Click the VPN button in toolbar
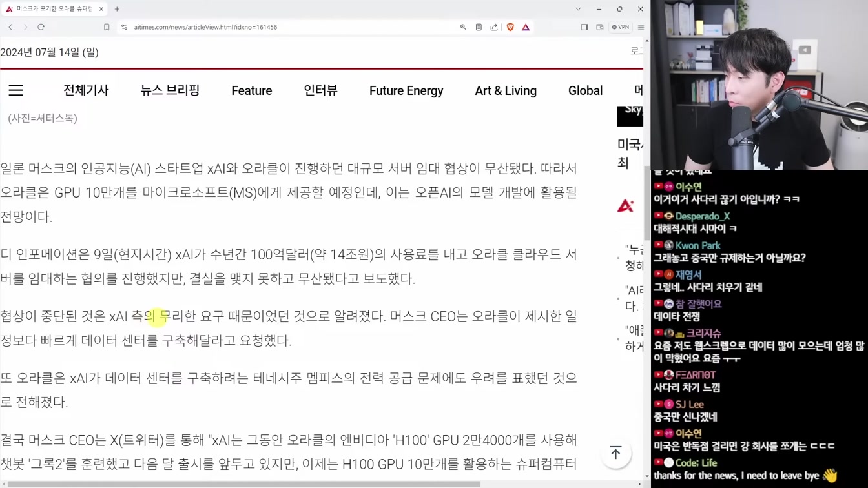 (x=621, y=27)
